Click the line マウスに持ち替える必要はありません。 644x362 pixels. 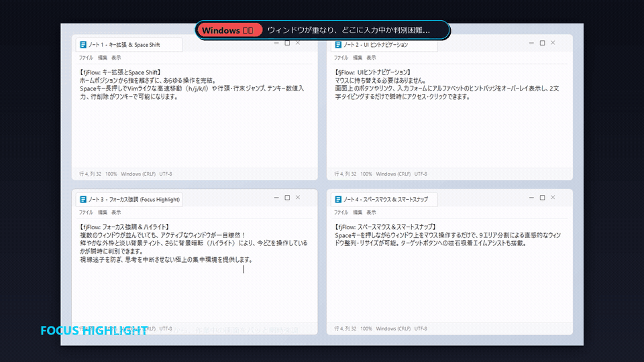coord(382,80)
